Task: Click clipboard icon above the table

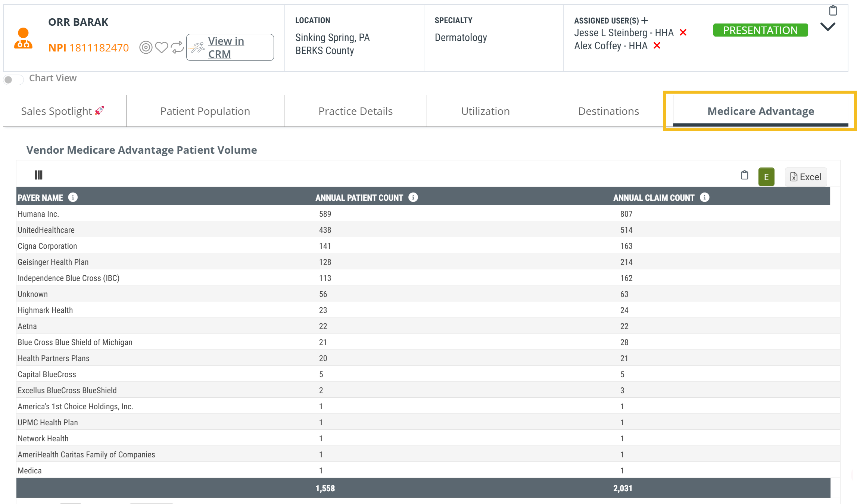Action: 744,175
